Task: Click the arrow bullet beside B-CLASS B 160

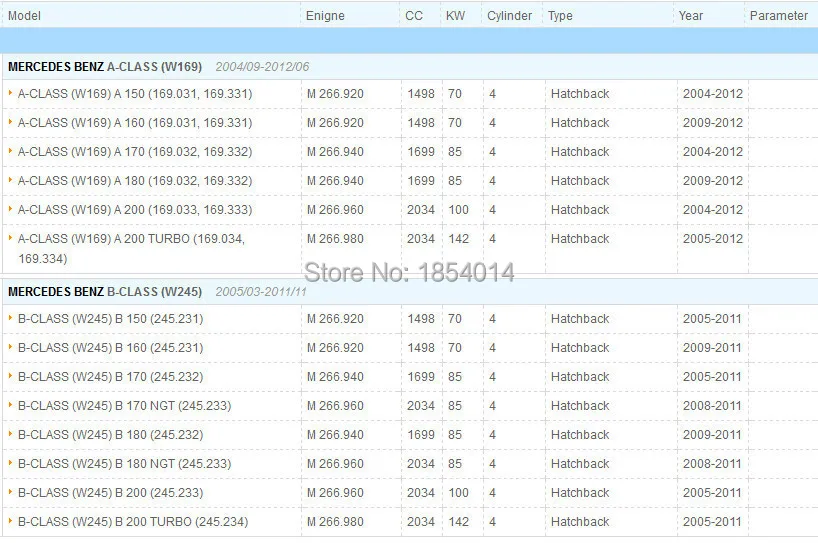Action: click(x=10, y=346)
